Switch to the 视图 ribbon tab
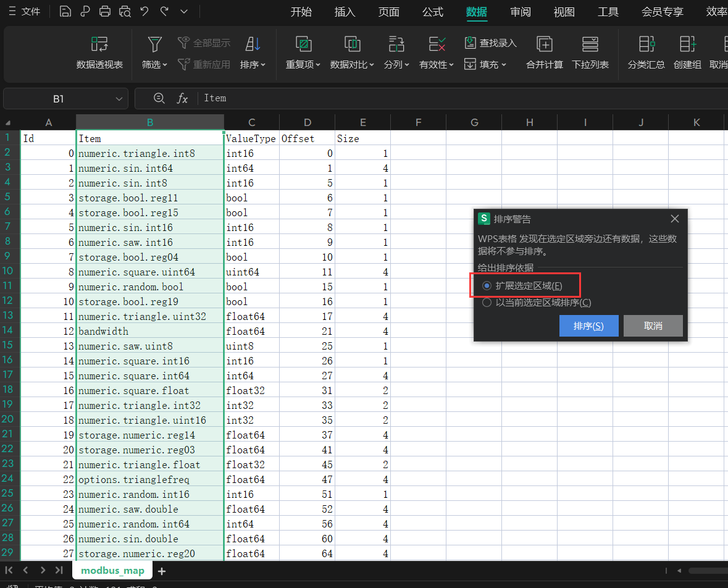Image resolution: width=728 pixels, height=588 pixels. (x=564, y=12)
